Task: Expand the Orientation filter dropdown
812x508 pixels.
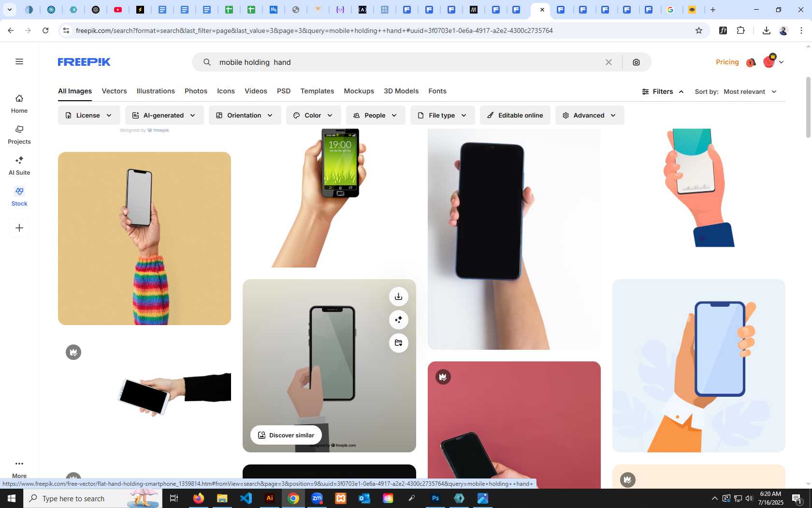Action: pos(245,115)
